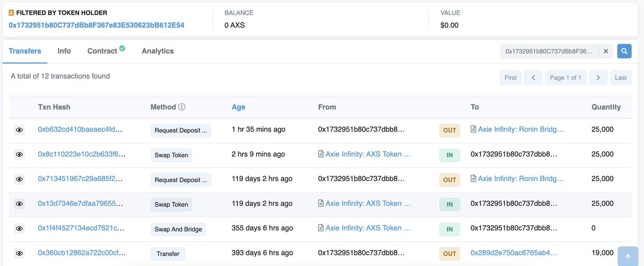Click the contract icon in the 355 days row's From cell
644x266 pixels.
tap(321, 228)
